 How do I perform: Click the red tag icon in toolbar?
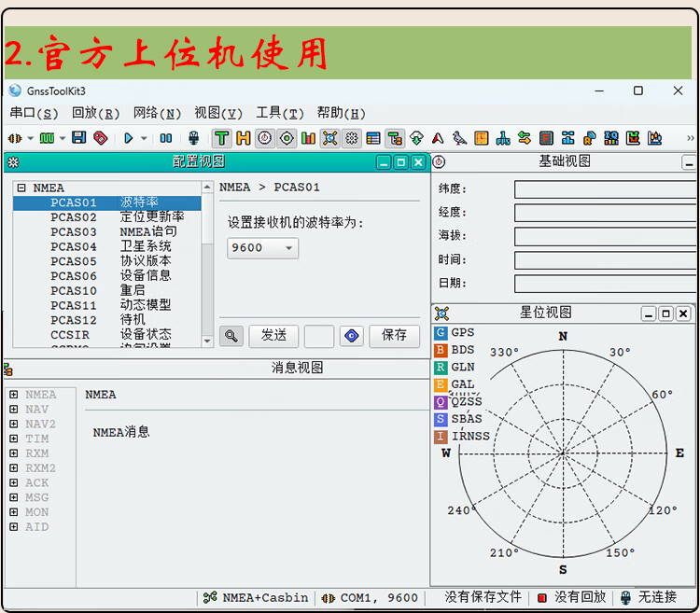[x=100, y=138]
